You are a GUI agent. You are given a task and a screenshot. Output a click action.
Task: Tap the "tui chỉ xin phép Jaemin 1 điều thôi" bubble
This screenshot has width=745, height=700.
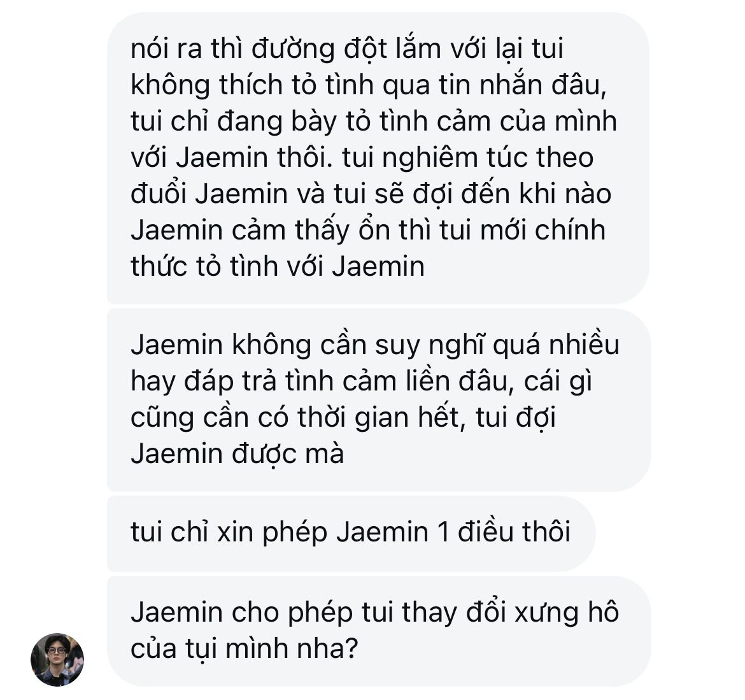(x=351, y=533)
